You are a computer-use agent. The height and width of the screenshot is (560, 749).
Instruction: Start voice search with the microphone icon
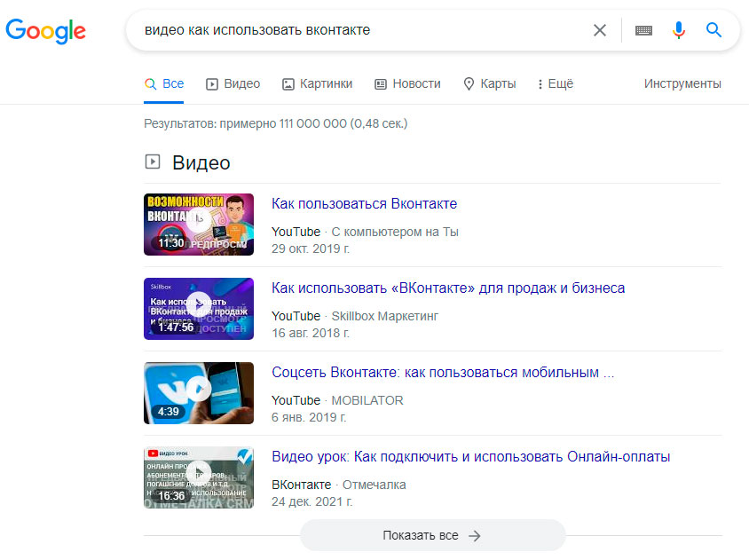point(678,30)
